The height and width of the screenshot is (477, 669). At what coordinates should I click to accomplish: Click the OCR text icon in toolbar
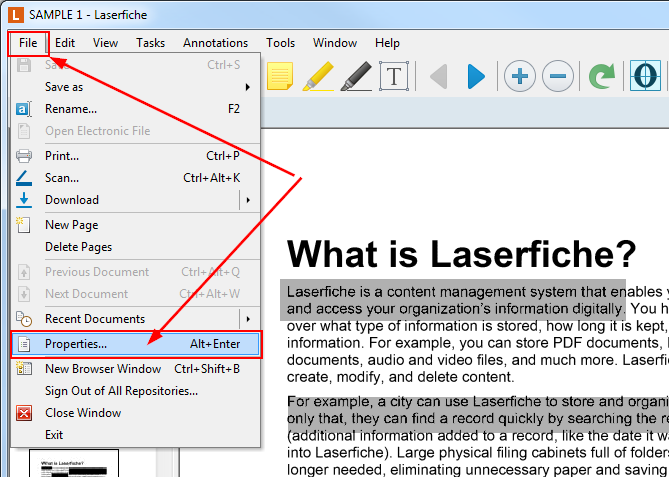coord(646,76)
